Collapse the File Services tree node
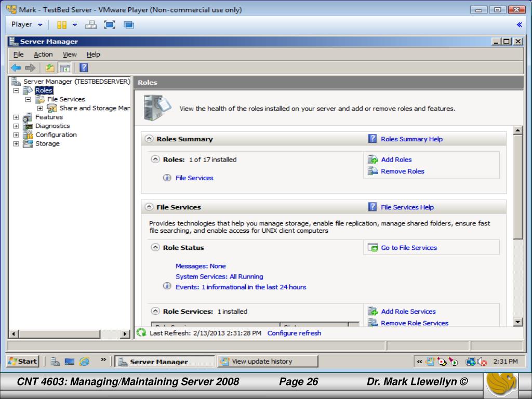532x399 pixels. [28, 99]
